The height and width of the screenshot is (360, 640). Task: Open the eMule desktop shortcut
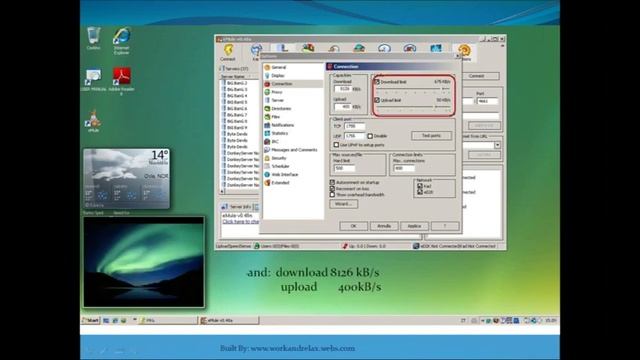[x=93, y=121]
